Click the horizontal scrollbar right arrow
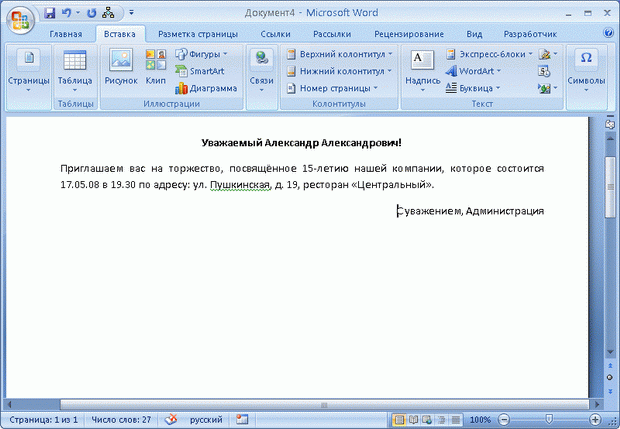 pyautogui.click(x=597, y=404)
